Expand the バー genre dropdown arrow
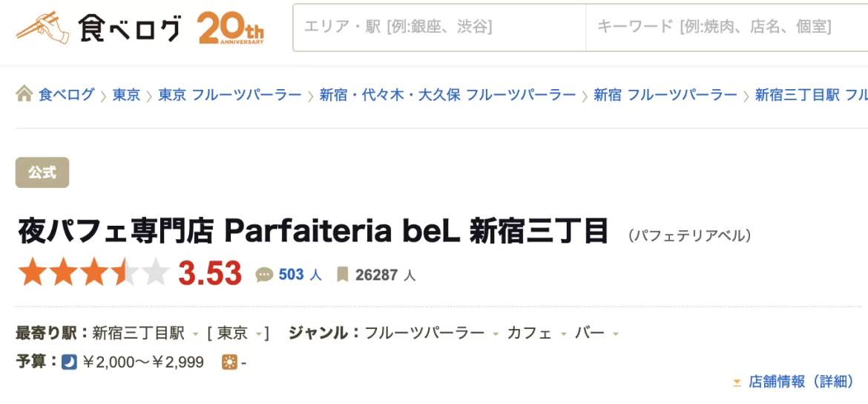Image resolution: width=868 pixels, height=404 pixels. coord(616,334)
